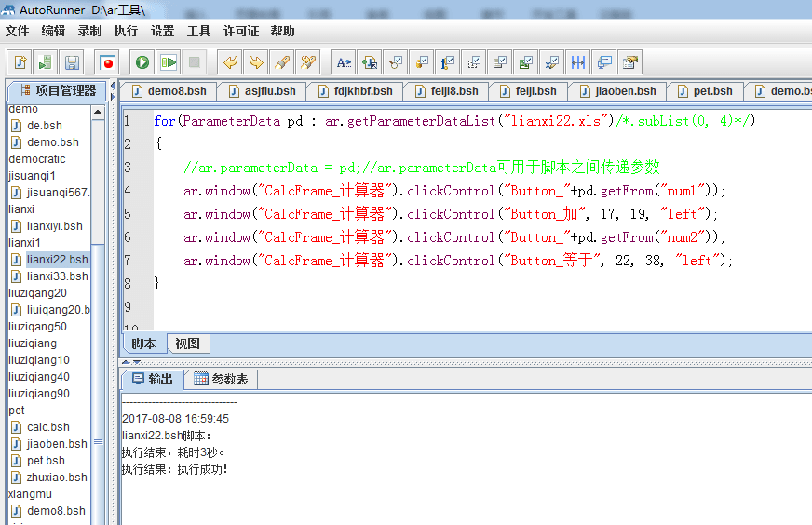This screenshot has width=812, height=525.
Task: Open zhuxiao.bsh in the project manager
Action: point(56,478)
